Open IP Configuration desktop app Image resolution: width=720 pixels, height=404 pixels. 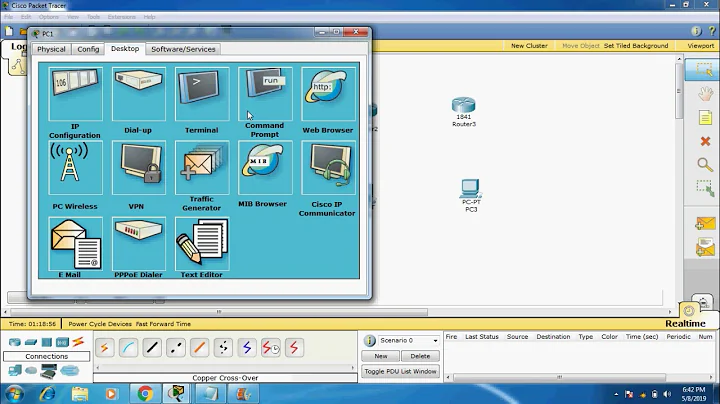75,94
